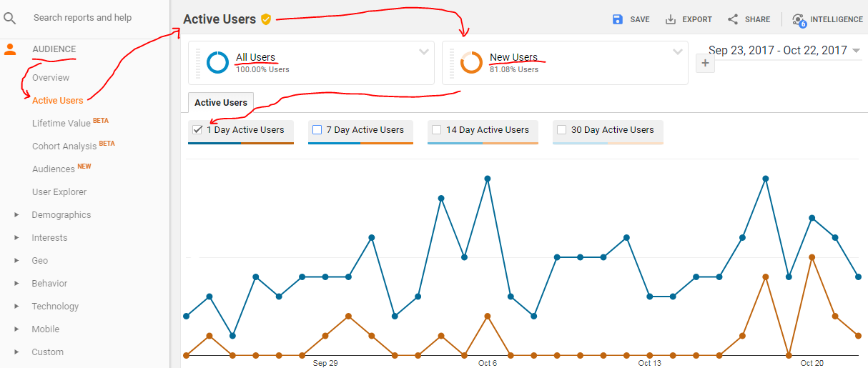The height and width of the screenshot is (368, 868).
Task: Click the All Users blue donut icon
Action: (x=217, y=62)
